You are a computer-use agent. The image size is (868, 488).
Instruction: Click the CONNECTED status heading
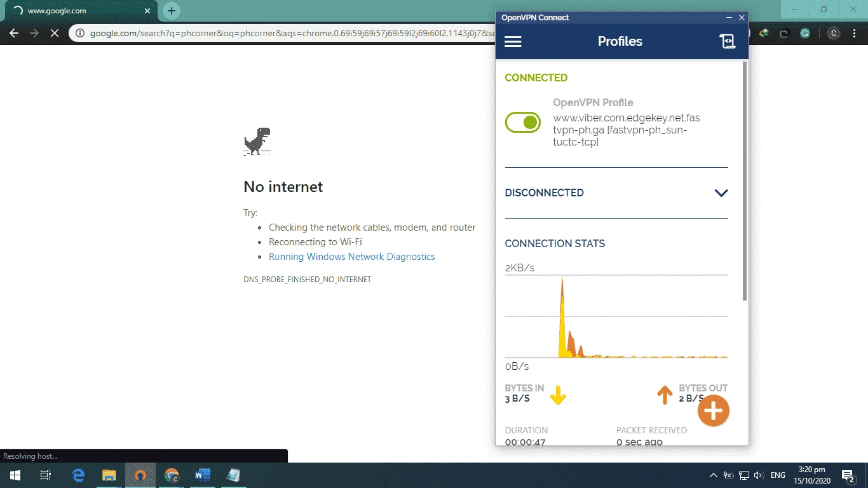click(x=536, y=78)
